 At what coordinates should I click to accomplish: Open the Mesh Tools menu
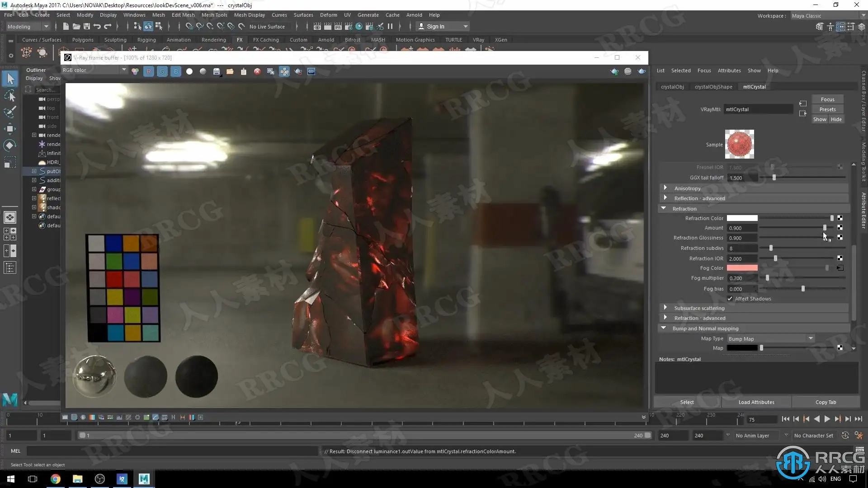pos(214,15)
